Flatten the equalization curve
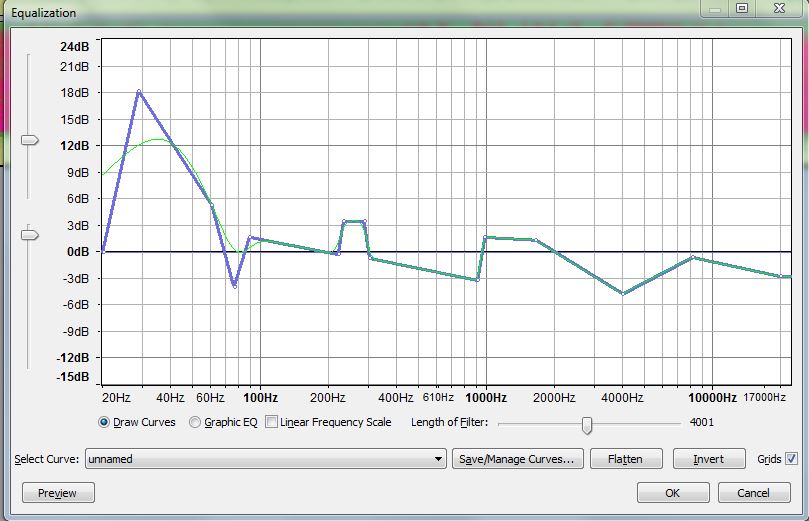 click(x=626, y=459)
